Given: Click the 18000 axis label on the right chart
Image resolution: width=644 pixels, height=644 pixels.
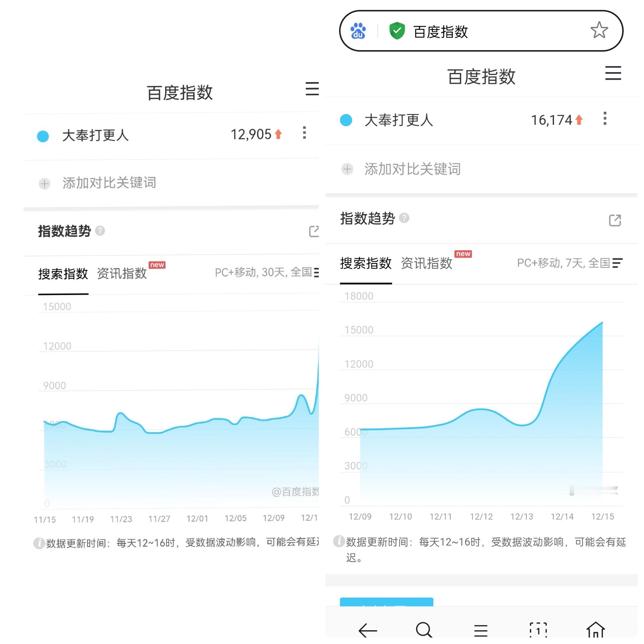Looking at the screenshot, I should tap(359, 296).
